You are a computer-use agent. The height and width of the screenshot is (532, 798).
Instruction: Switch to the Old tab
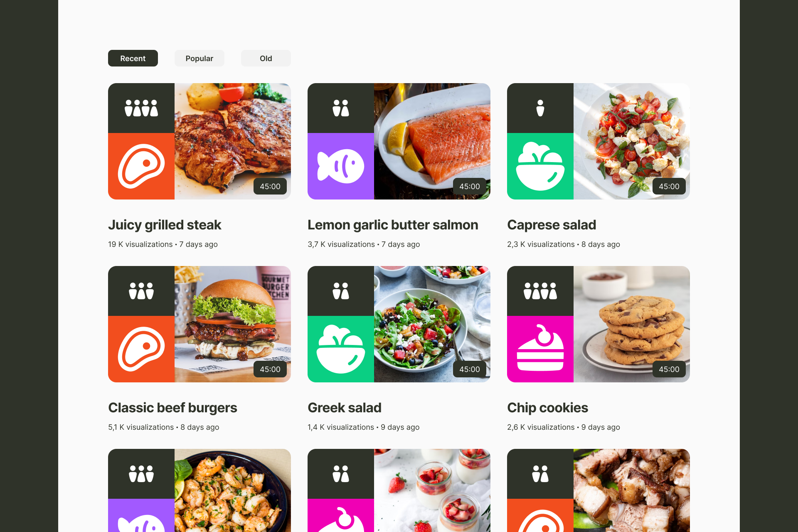tap(266, 58)
